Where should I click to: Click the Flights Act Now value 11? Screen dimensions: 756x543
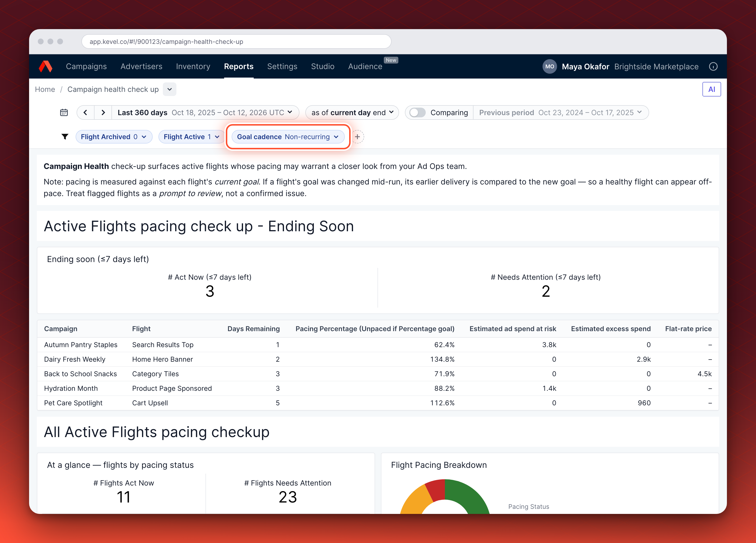click(x=123, y=497)
